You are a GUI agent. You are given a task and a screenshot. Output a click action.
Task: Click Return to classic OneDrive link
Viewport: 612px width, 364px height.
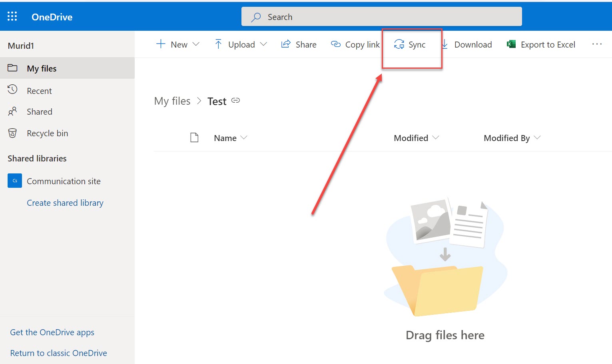(59, 353)
